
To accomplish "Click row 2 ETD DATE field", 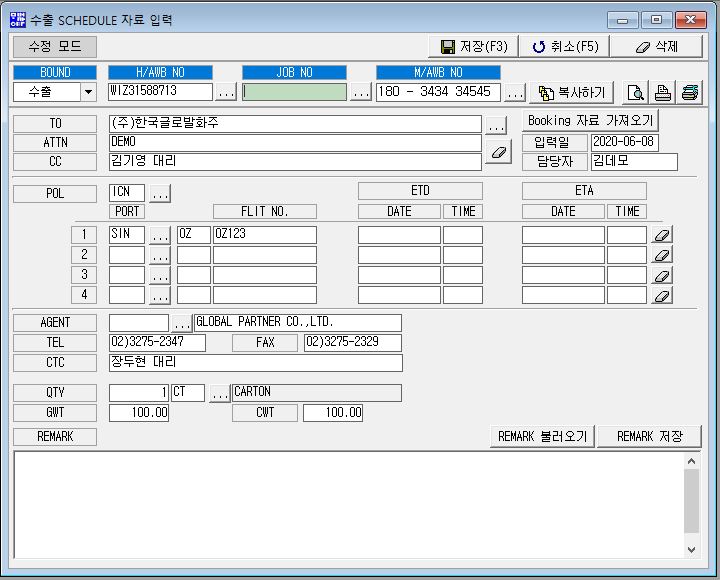I will 399,255.
